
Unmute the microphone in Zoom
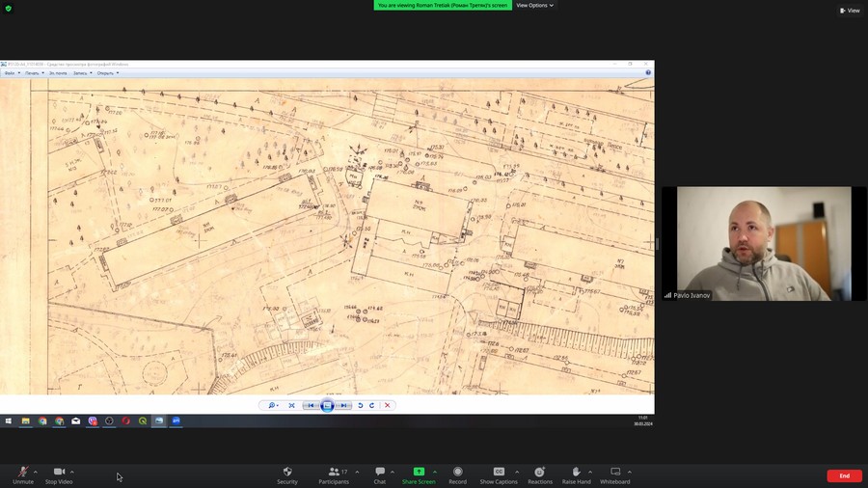pos(23,475)
